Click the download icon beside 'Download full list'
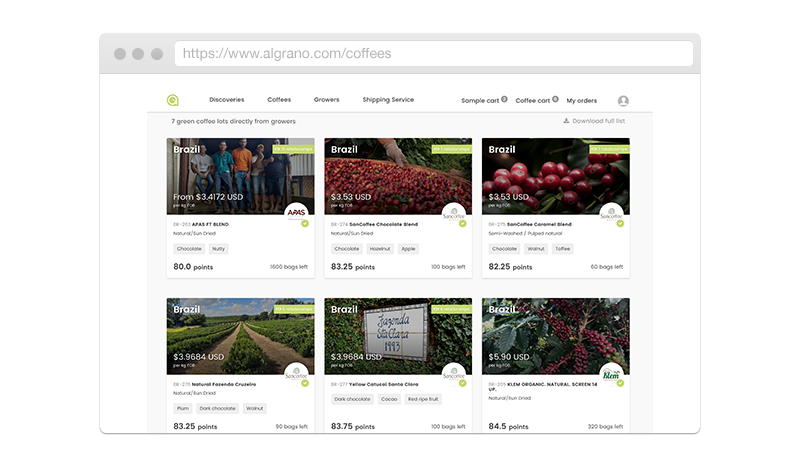 [x=566, y=121]
